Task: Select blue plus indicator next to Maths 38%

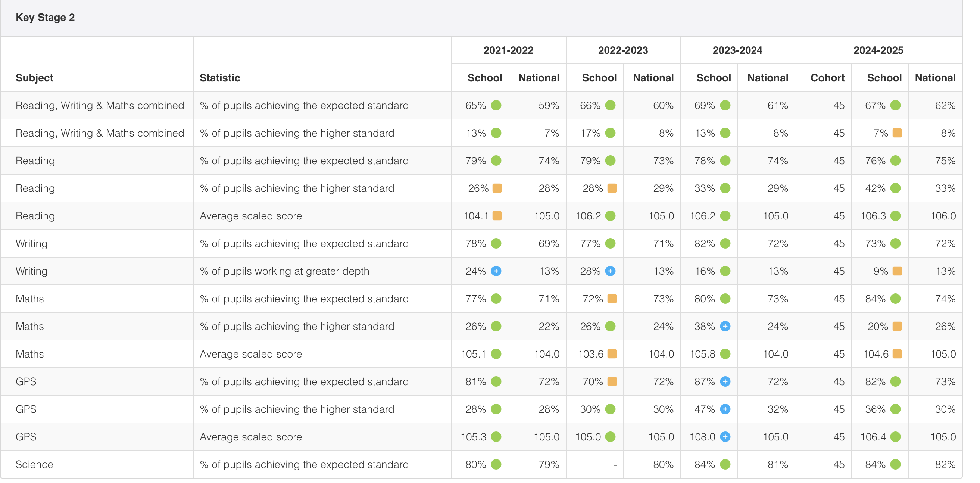Action: point(725,326)
